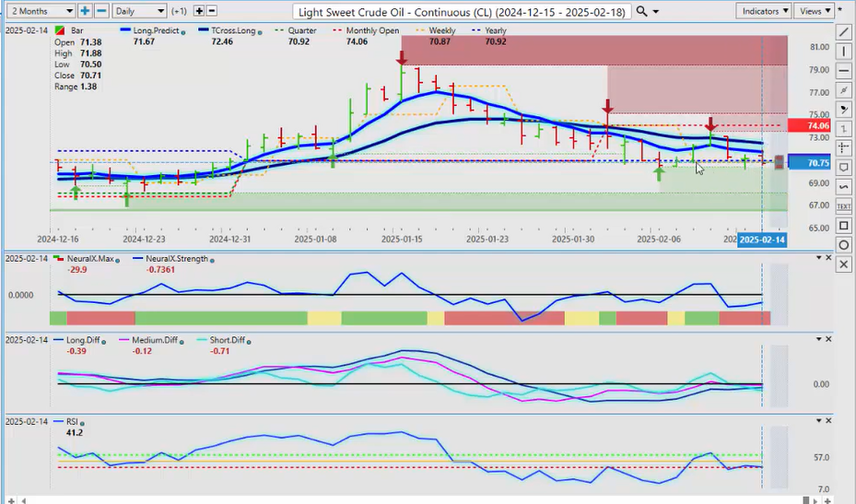Select the rectangle shape drawing tool

[844, 226]
